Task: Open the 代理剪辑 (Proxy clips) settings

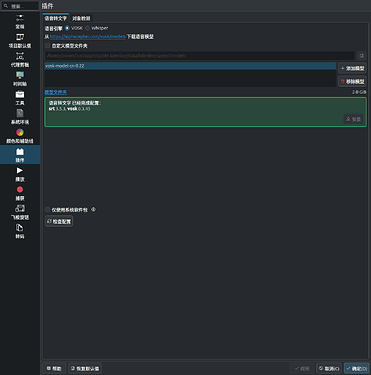Action: click(x=20, y=60)
